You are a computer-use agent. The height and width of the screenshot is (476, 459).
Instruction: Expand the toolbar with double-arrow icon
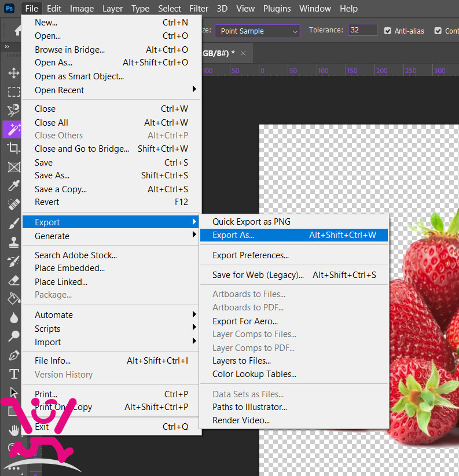(x=7, y=46)
